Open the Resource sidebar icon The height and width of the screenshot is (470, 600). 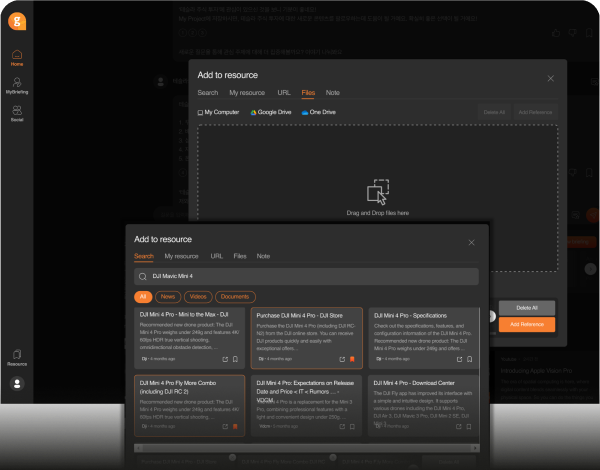17,357
